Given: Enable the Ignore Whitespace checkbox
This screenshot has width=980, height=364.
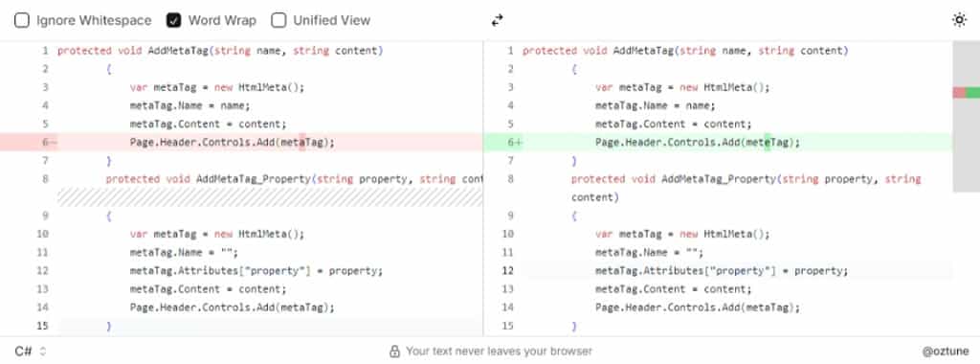Looking at the screenshot, I should (x=22, y=21).
